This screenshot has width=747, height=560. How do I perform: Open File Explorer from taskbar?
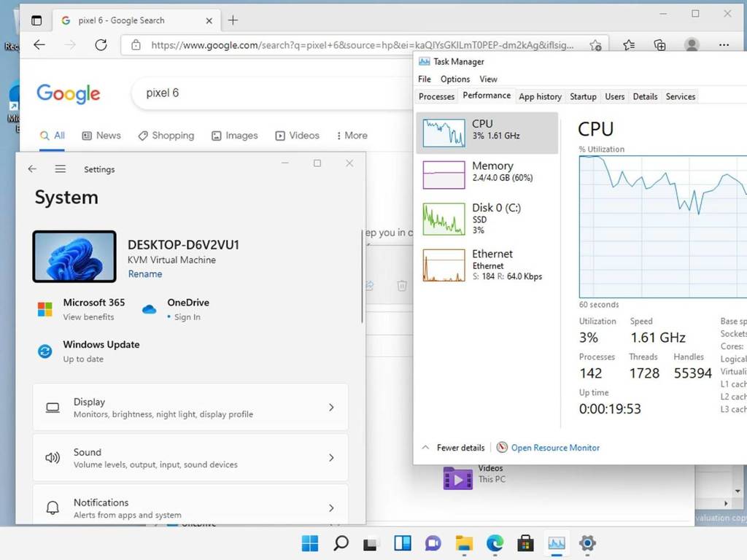coord(464,543)
